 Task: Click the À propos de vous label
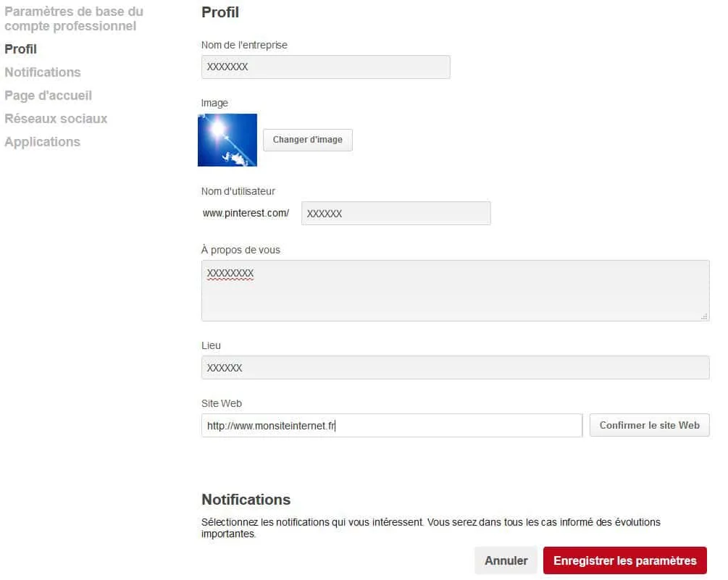click(240, 250)
